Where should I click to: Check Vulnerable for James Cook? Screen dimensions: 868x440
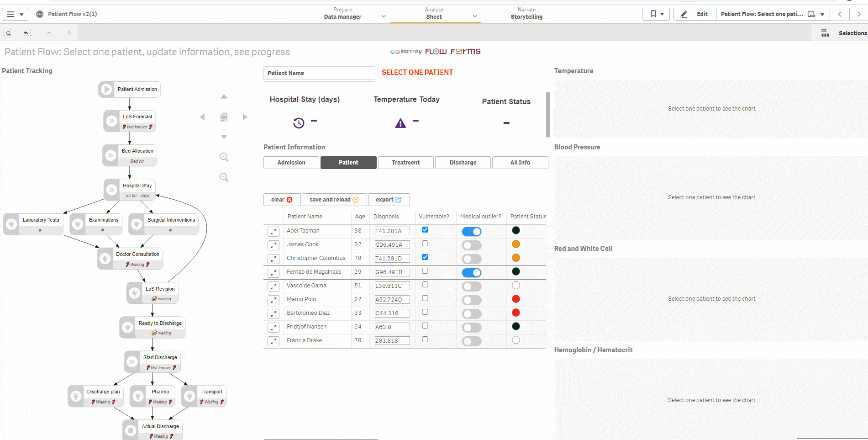point(425,244)
